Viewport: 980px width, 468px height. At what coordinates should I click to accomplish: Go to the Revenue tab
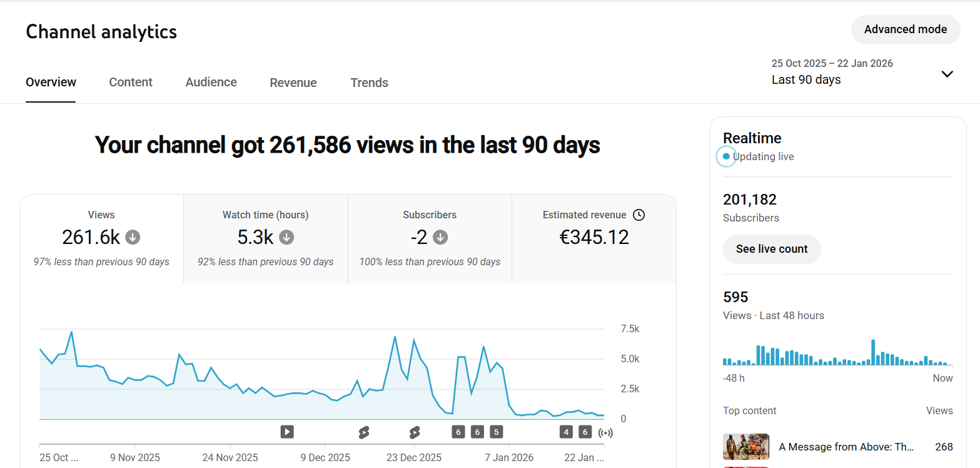(293, 83)
